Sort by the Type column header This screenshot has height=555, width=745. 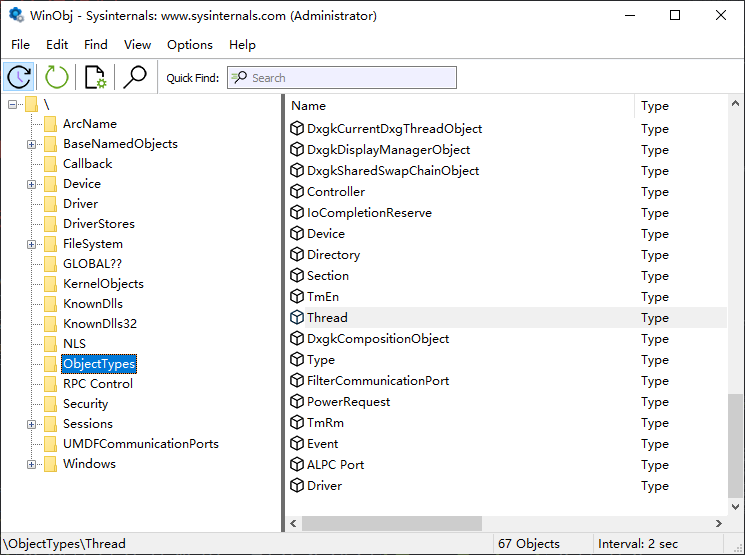(x=681, y=106)
